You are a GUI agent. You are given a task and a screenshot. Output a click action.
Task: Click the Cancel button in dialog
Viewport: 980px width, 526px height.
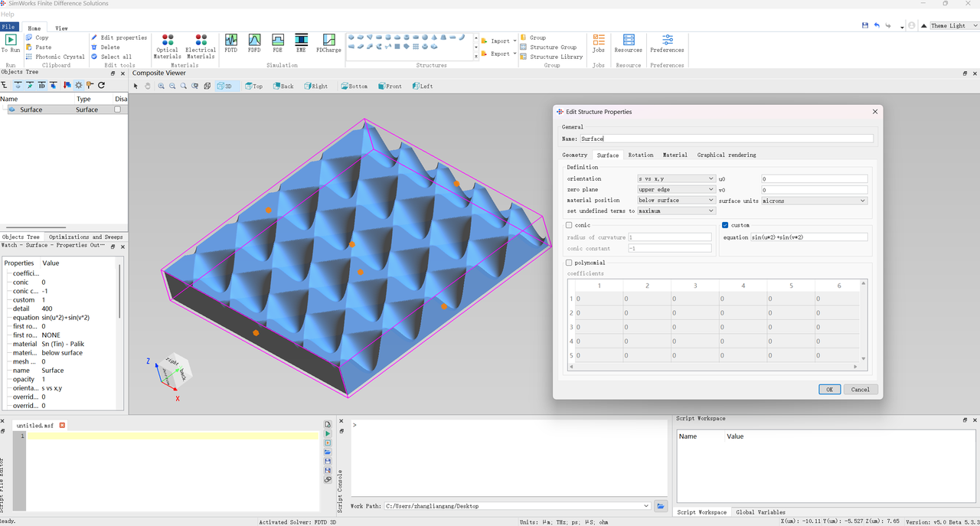click(x=860, y=389)
